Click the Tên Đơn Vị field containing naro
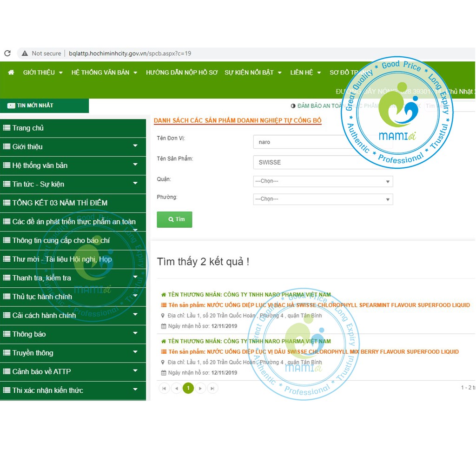This screenshot has height=476, width=476. (323, 142)
